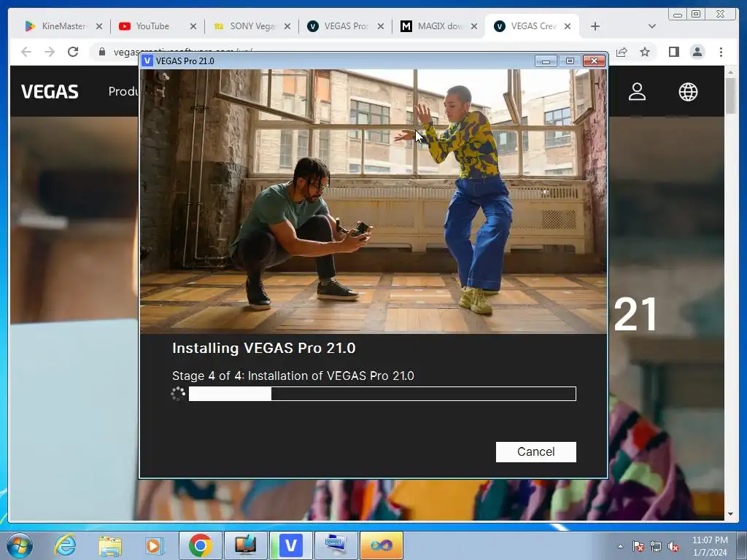Viewport: 747px width, 560px height.
Task: Close the SONY Vegas tab
Action: point(287,26)
